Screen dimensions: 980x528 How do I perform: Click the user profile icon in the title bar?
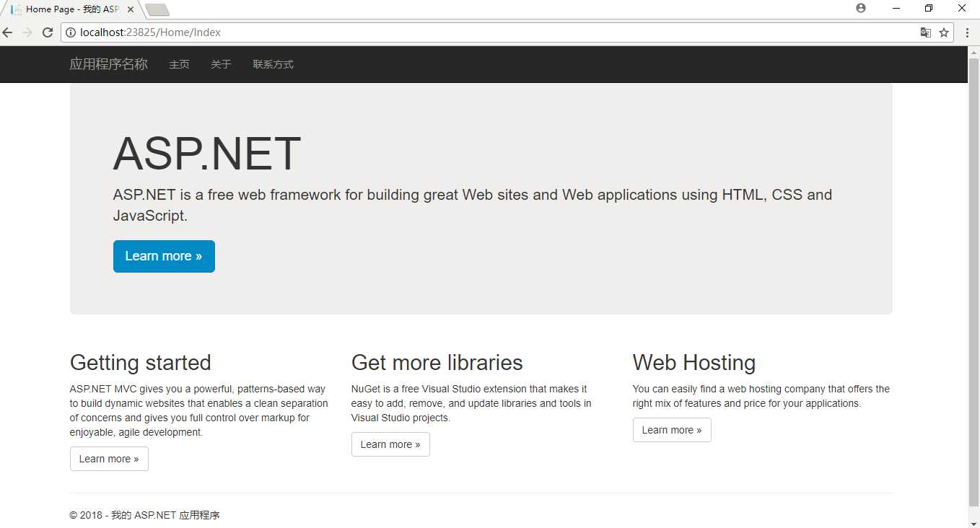click(x=860, y=8)
